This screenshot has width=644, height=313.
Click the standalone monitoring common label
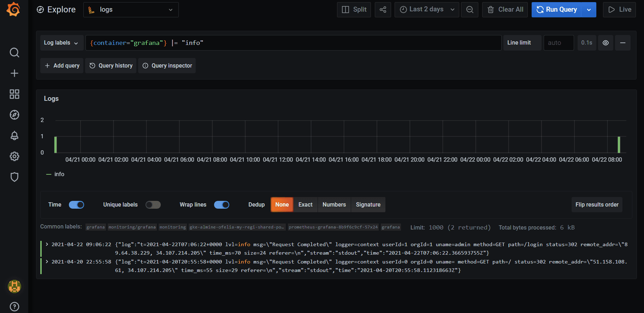(173, 227)
